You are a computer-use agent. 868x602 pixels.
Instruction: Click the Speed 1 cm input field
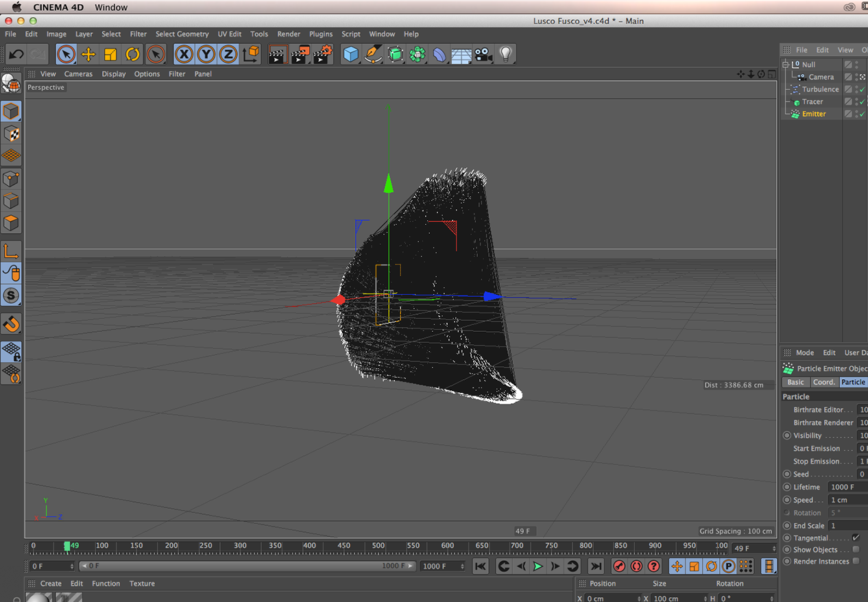[x=848, y=500]
